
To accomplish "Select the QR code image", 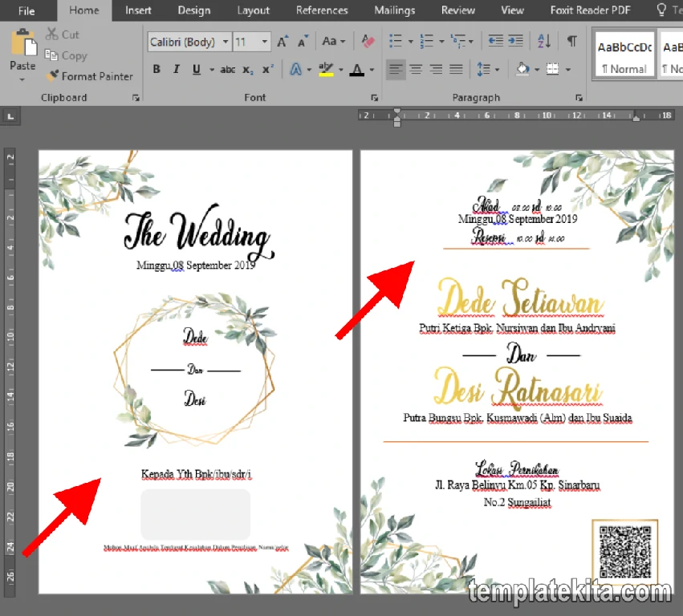I will pyautogui.click(x=625, y=552).
